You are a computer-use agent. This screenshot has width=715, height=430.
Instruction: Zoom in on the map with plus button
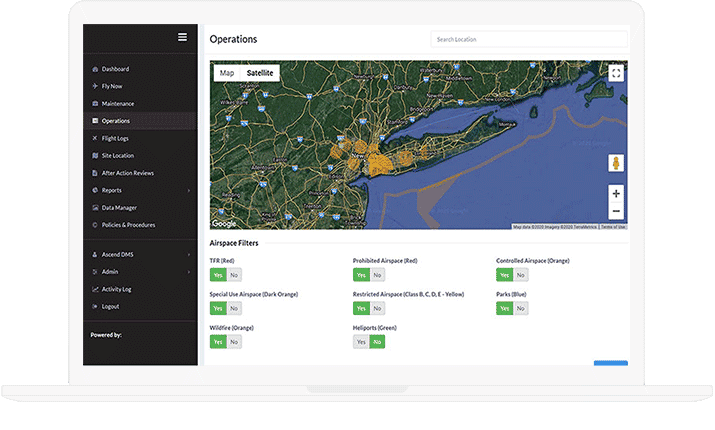tap(616, 193)
